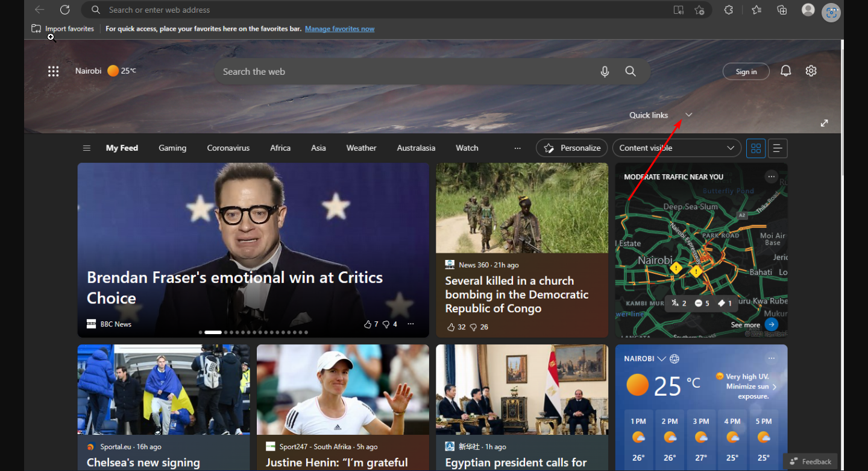Open the feed hamburger menu icon
The image size is (868, 471).
click(87, 148)
